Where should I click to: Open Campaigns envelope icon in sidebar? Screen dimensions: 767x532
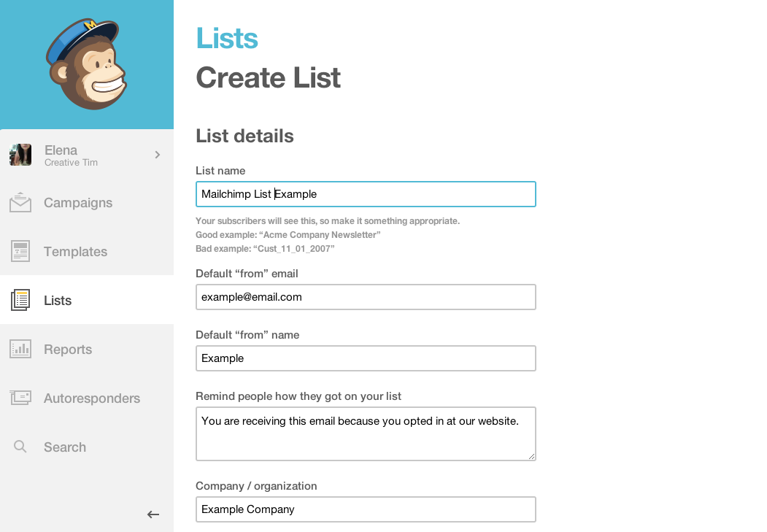tap(20, 203)
